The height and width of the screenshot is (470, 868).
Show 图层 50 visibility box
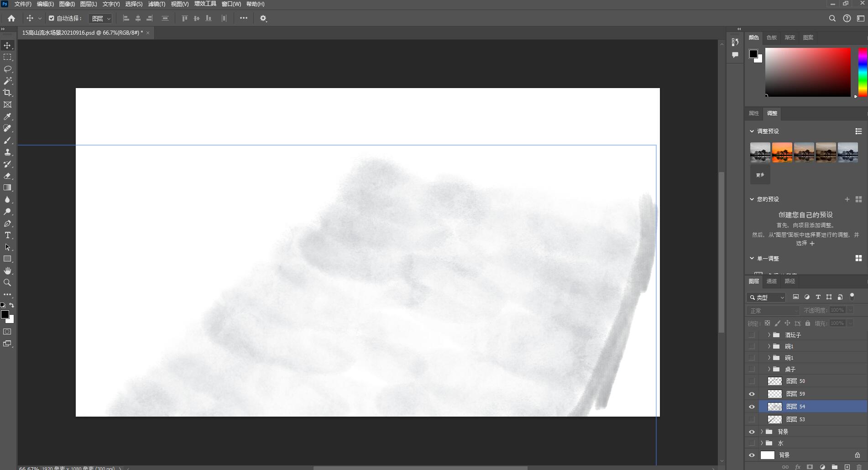(x=752, y=381)
